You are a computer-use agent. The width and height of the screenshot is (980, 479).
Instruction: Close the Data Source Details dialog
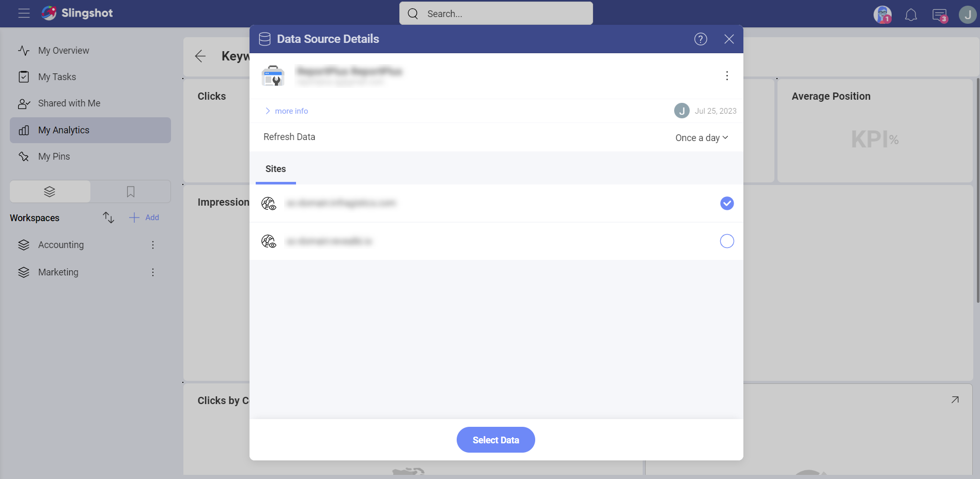(729, 39)
